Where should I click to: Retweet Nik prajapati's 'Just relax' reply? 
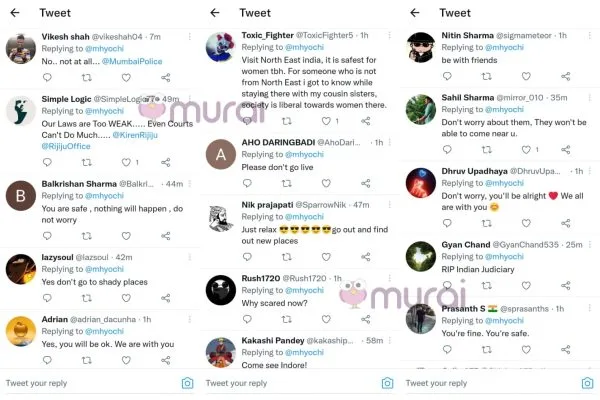[x=286, y=257]
